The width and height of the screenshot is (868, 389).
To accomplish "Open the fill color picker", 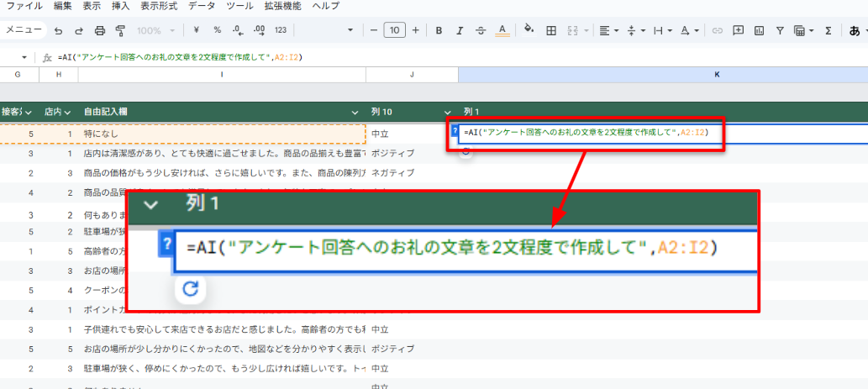I will click(x=529, y=30).
